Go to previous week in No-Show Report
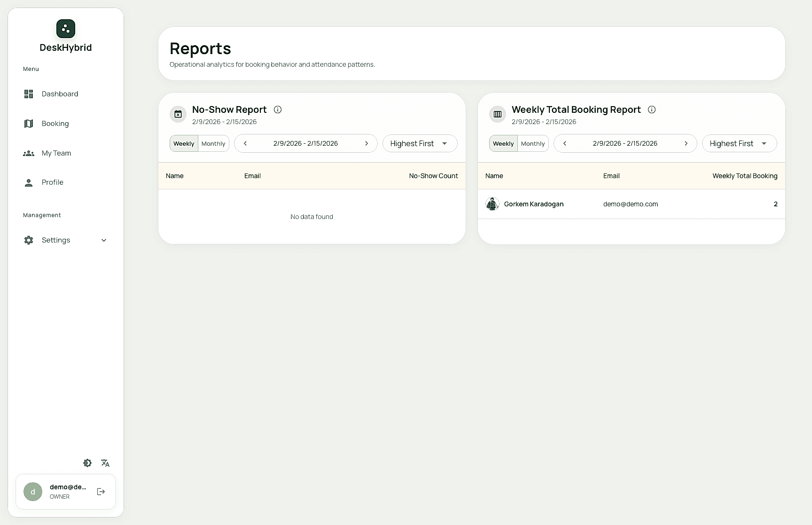Image resolution: width=812 pixels, height=525 pixels. 245,143
